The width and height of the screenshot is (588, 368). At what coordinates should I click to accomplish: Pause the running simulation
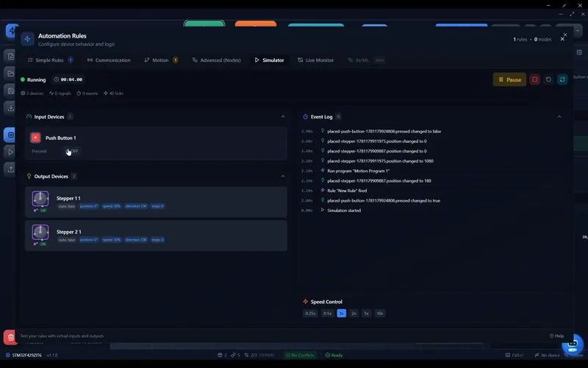pyautogui.click(x=509, y=79)
